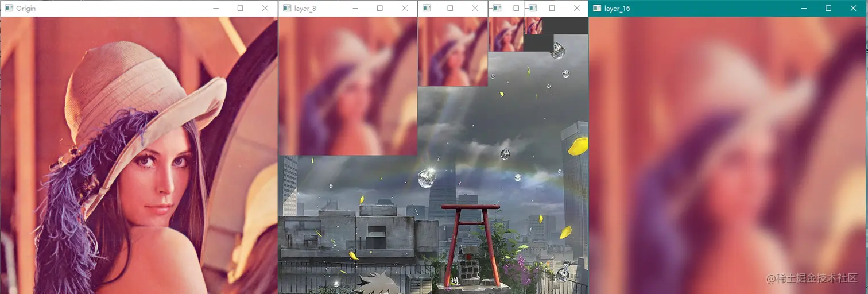
Task: Click the layer_8 window's app icon
Action: (286, 9)
